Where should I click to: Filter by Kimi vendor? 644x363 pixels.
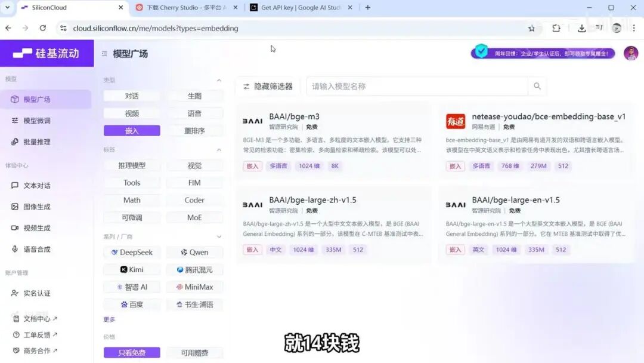click(x=132, y=270)
